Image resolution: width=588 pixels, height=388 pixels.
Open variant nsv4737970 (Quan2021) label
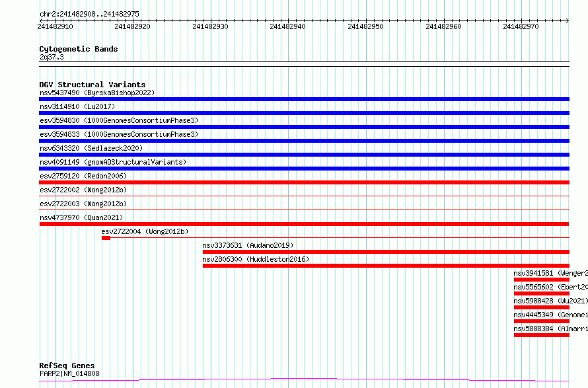tap(81, 217)
